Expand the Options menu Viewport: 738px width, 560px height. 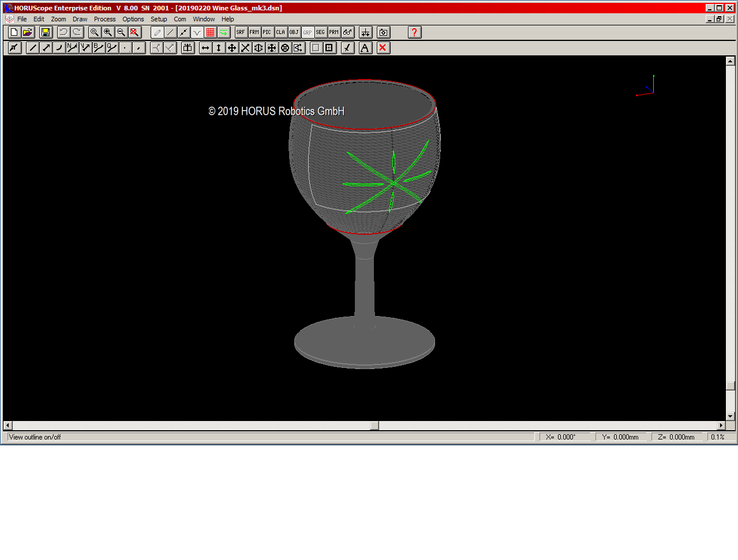click(133, 18)
